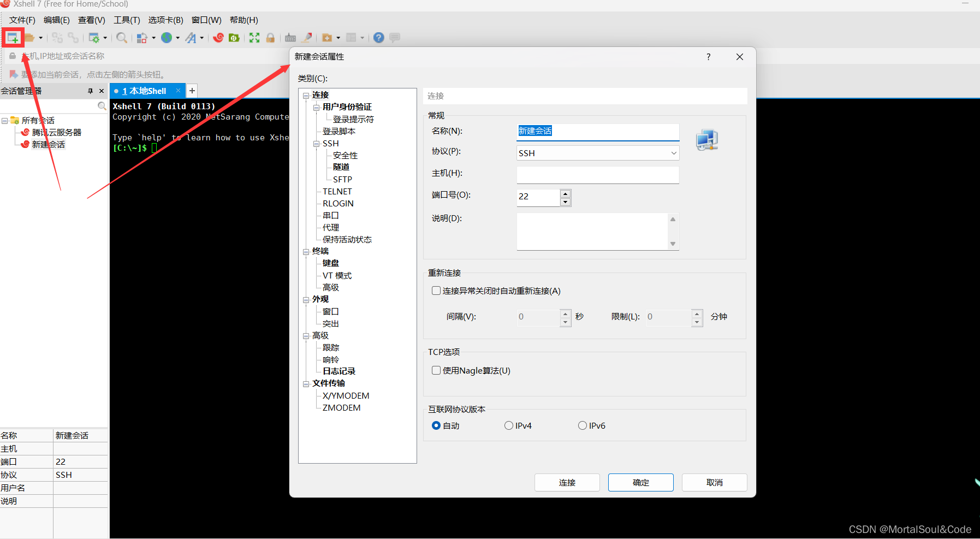The image size is (980, 539).
Task: Collapse the 连接 category tree node
Action: click(x=306, y=96)
